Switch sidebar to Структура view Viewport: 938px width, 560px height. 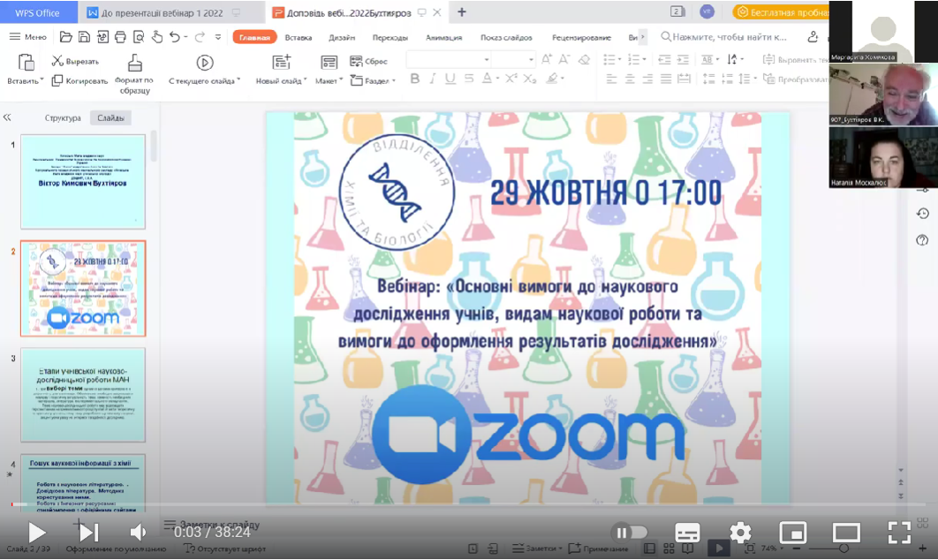tap(63, 117)
